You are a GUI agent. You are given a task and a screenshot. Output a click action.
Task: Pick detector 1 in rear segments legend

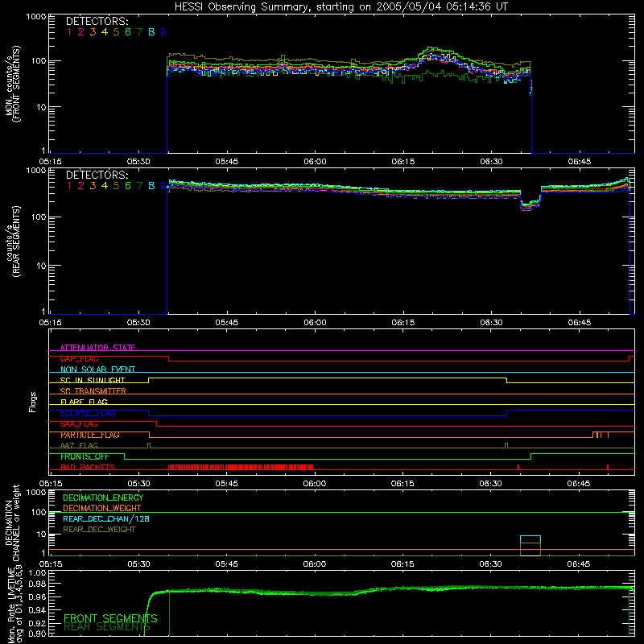coord(69,186)
